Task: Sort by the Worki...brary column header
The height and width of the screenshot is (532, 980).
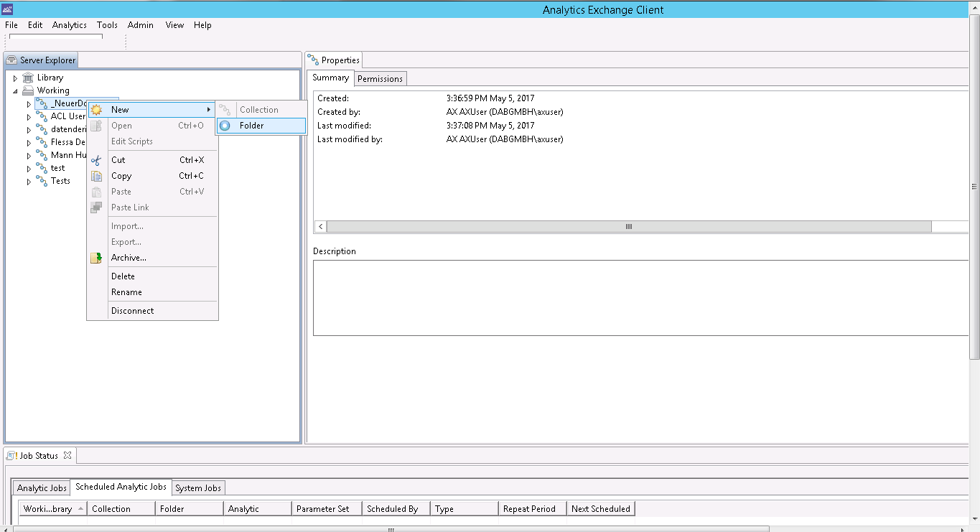Action: coord(52,509)
